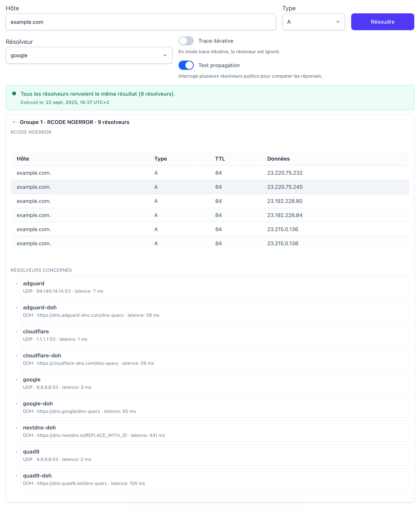Image resolution: width=420 pixels, height=508 pixels.
Task: Open the Type dropdown showing A
Action: click(313, 22)
